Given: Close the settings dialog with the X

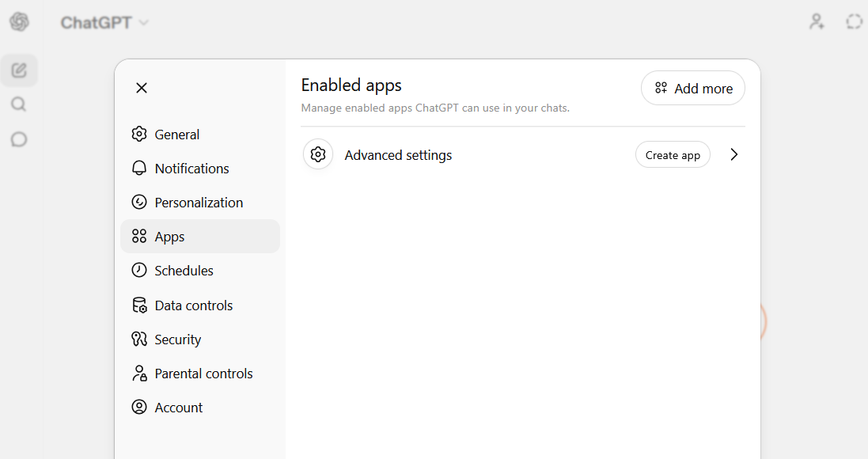Looking at the screenshot, I should tap(141, 87).
